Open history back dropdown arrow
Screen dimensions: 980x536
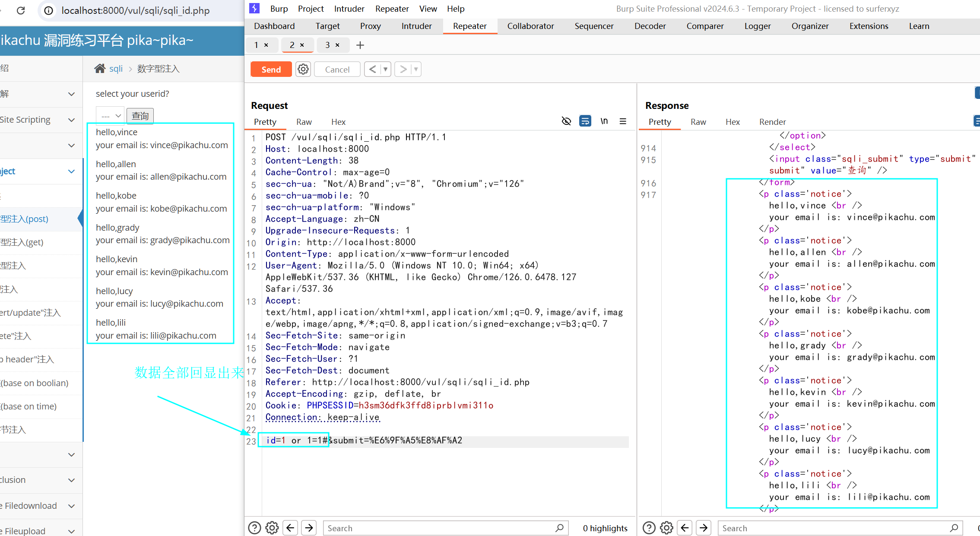point(385,69)
